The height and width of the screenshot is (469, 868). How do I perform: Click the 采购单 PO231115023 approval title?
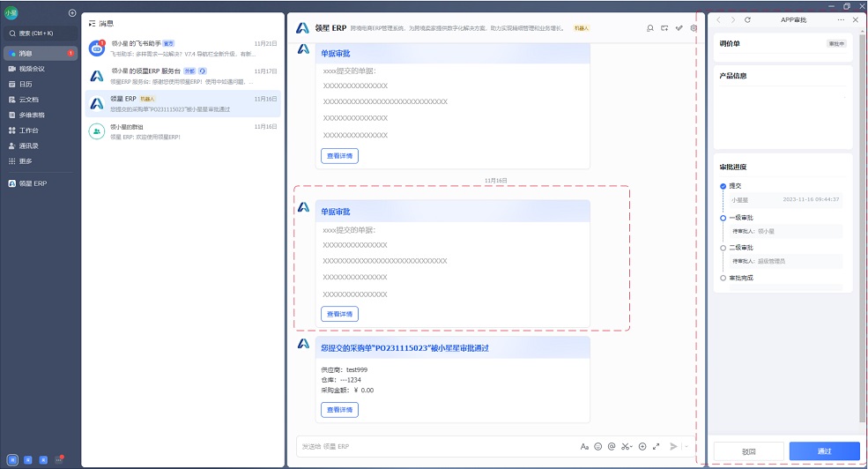coord(404,348)
